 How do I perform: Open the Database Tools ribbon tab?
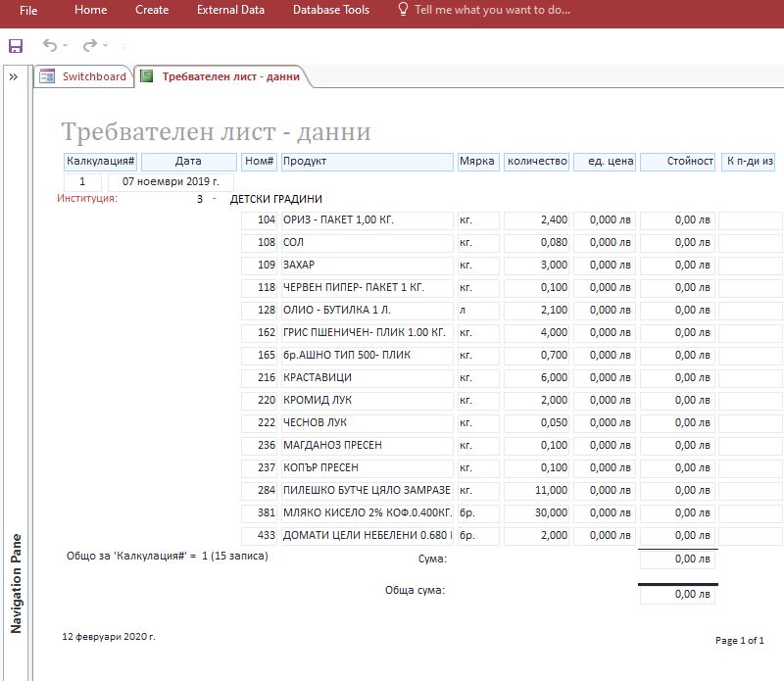point(331,10)
